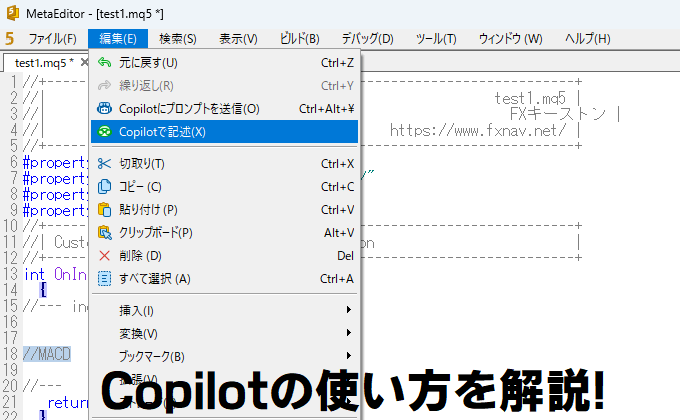Click the highlighted //MACD comment
Viewport: 680px width, 420px height.
(x=47, y=354)
